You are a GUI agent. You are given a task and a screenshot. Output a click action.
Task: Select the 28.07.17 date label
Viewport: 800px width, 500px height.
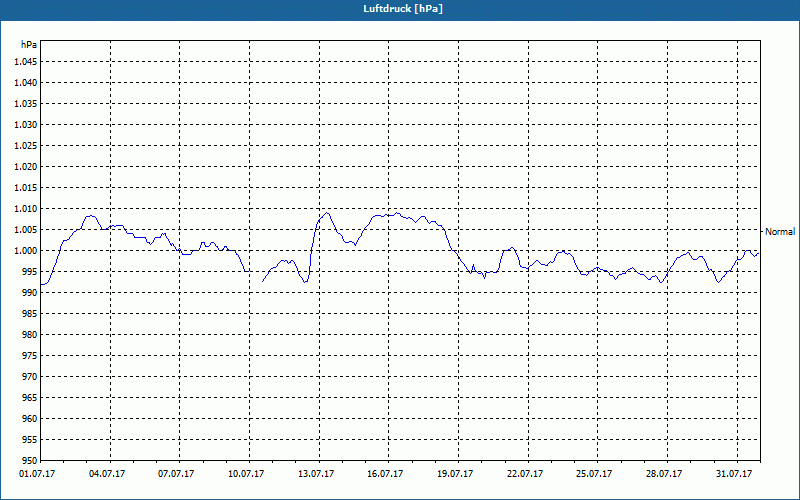point(664,474)
